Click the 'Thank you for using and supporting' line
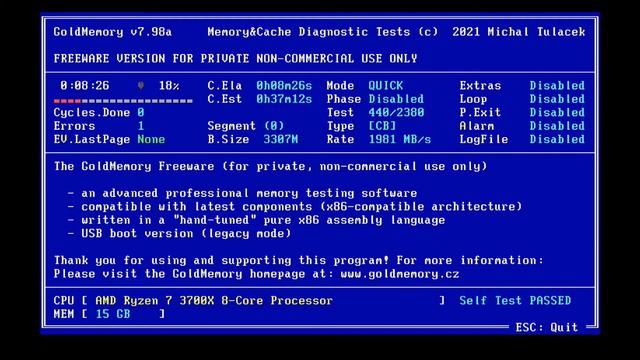Screen dimensions: 640x360 tap(299, 260)
